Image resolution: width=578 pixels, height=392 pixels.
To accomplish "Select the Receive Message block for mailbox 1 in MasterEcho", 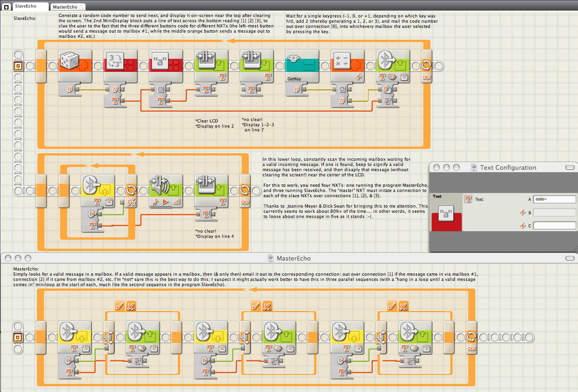I will (x=75, y=337).
